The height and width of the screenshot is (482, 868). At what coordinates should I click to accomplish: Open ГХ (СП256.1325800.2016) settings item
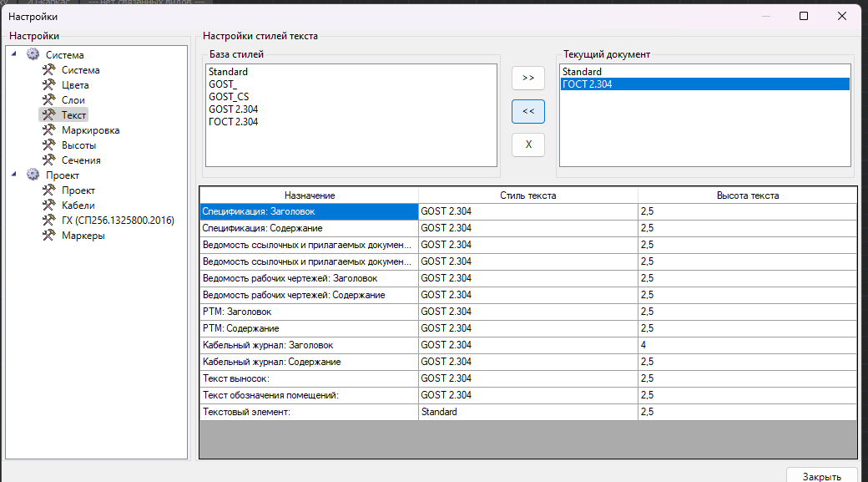(118, 221)
